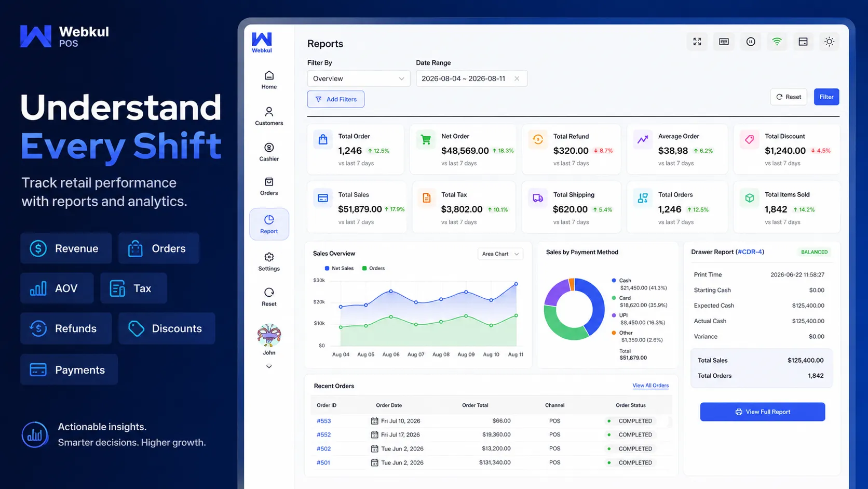Toggle Orders legend in chart
Image resolution: width=868 pixels, height=489 pixels.
coord(373,268)
